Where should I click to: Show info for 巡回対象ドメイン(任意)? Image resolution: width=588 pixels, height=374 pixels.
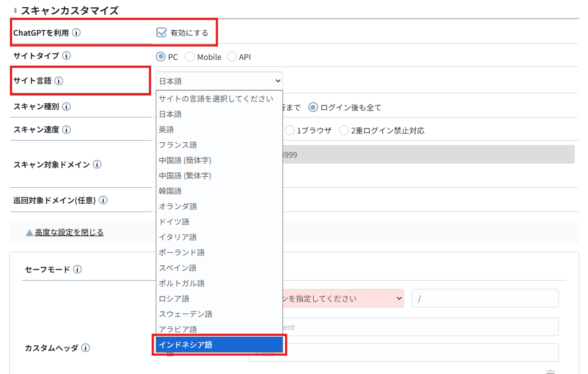pos(103,200)
